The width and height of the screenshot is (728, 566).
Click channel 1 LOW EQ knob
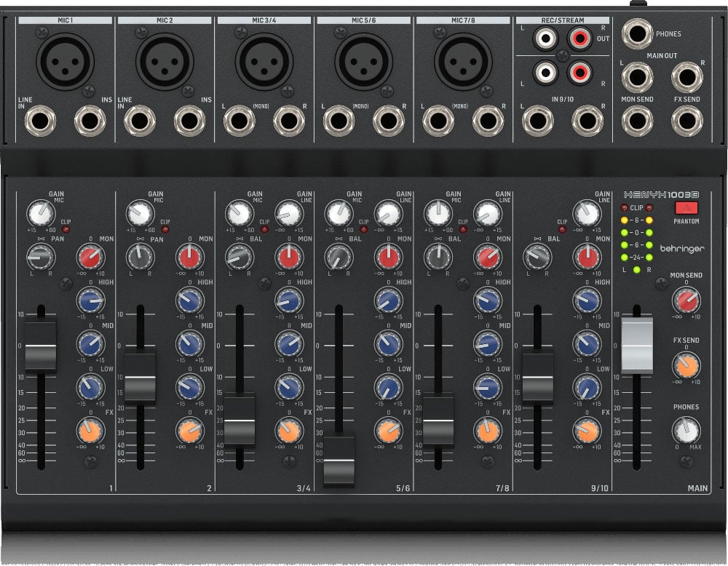(x=90, y=387)
